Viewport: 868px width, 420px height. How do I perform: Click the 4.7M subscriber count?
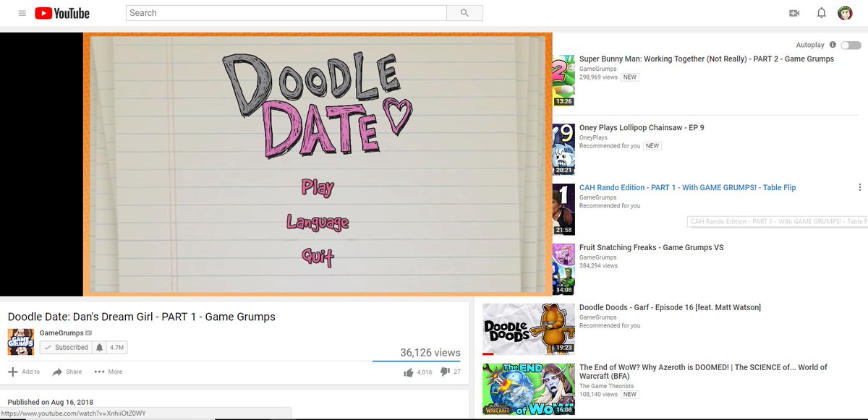click(116, 348)
